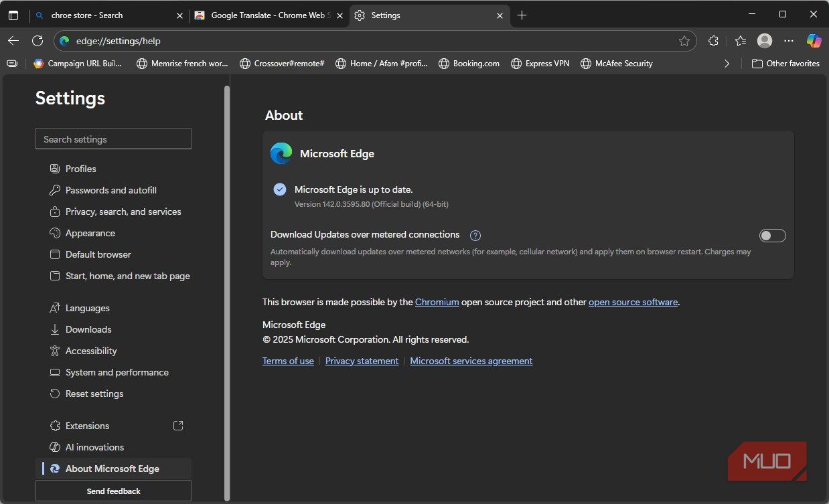Close the Settings tab

(x=500, y=15)
